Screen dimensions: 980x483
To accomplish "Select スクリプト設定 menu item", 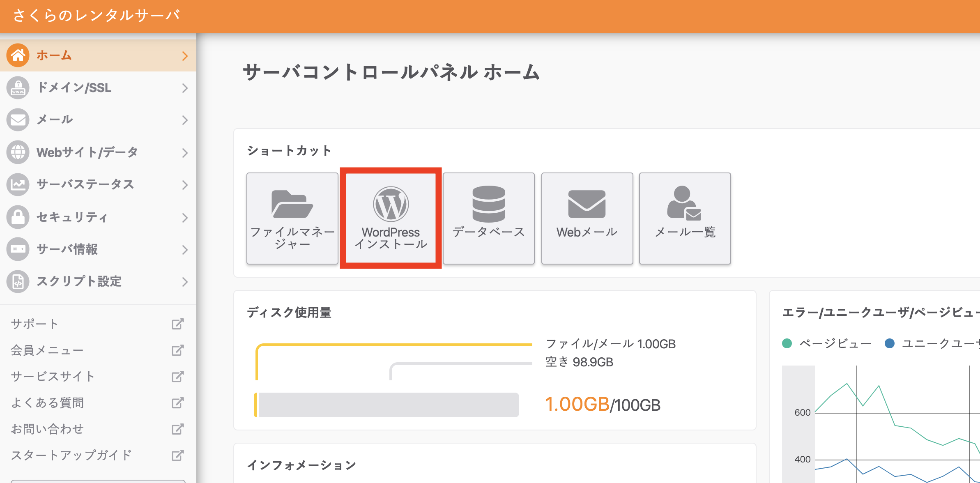I will point(98,281).
